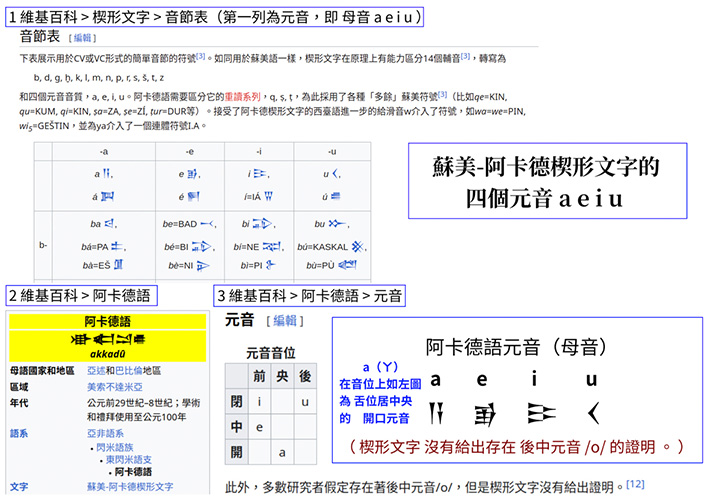The image size is (722, 500).
Task: Select the 'í=IÁ' sign entry
Action: [258, 197]
